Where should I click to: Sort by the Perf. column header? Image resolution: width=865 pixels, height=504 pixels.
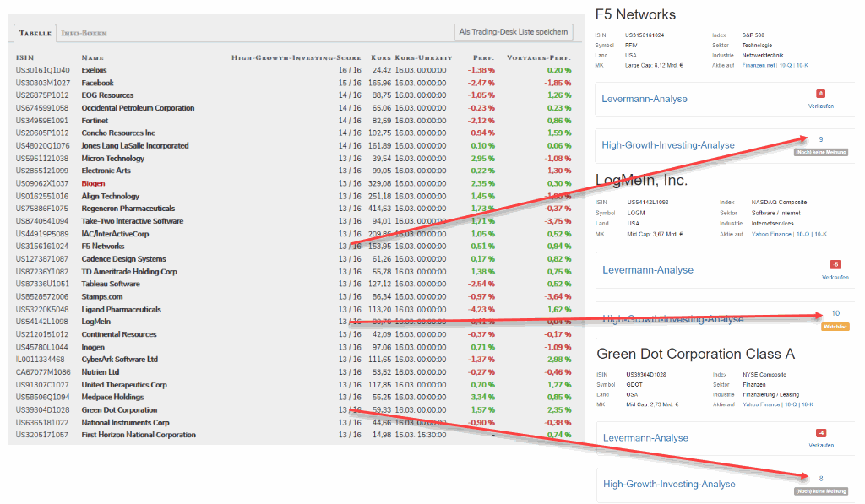[x=483, y=57]
